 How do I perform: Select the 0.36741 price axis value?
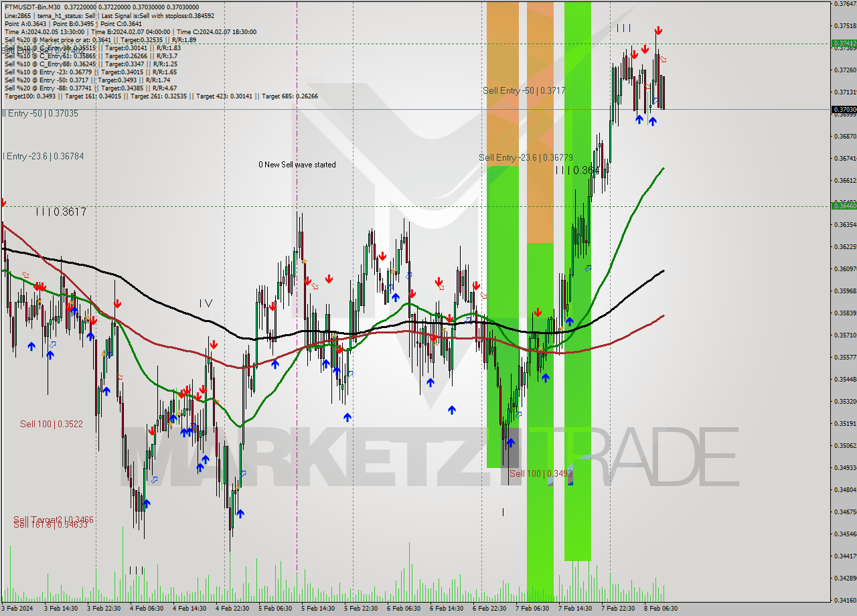point(845,159)
